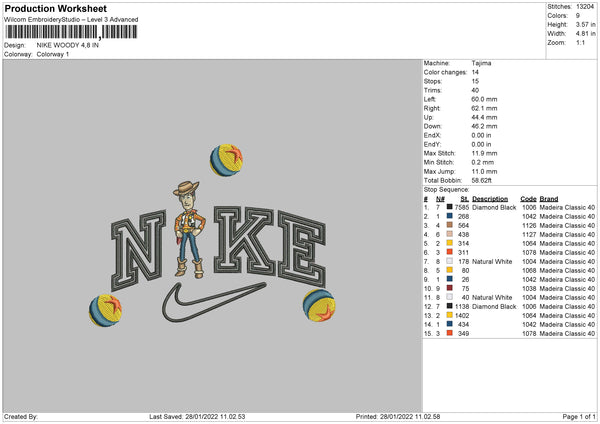Click 'Wilcom EmbroideryStudio – Level 3 Advanced' text
This screenshot has width=600, height=424.
[x=71, y=20]
